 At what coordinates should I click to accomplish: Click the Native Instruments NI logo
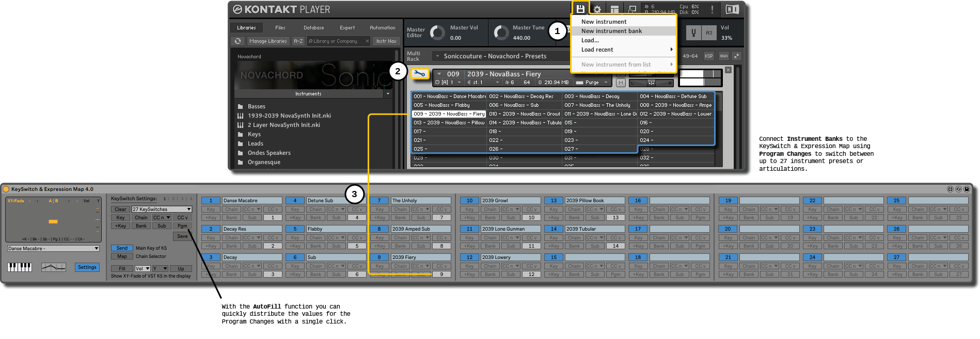point(732,9)
